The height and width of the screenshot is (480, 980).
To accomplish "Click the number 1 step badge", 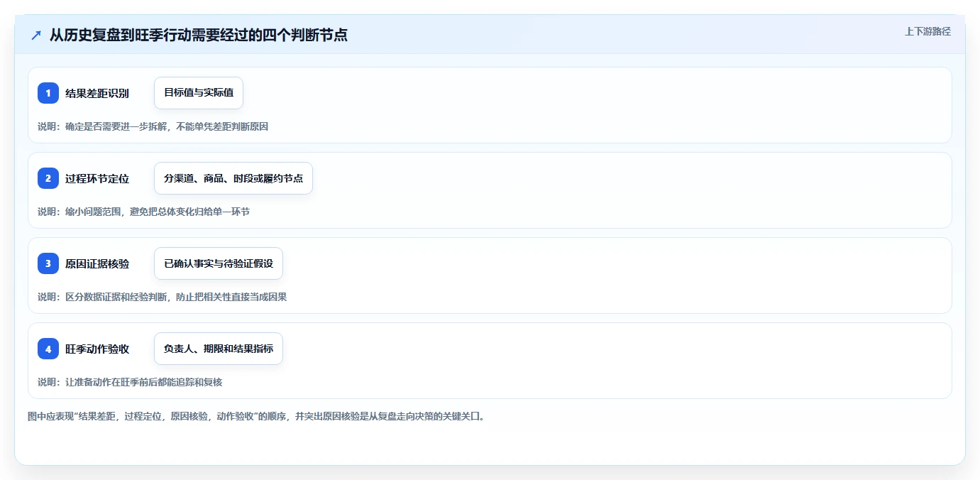I will [x=48, y=93].
